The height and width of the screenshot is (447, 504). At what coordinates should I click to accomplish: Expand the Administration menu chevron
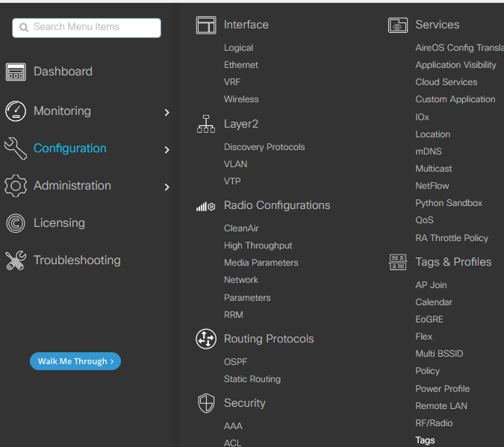[167, 187]
